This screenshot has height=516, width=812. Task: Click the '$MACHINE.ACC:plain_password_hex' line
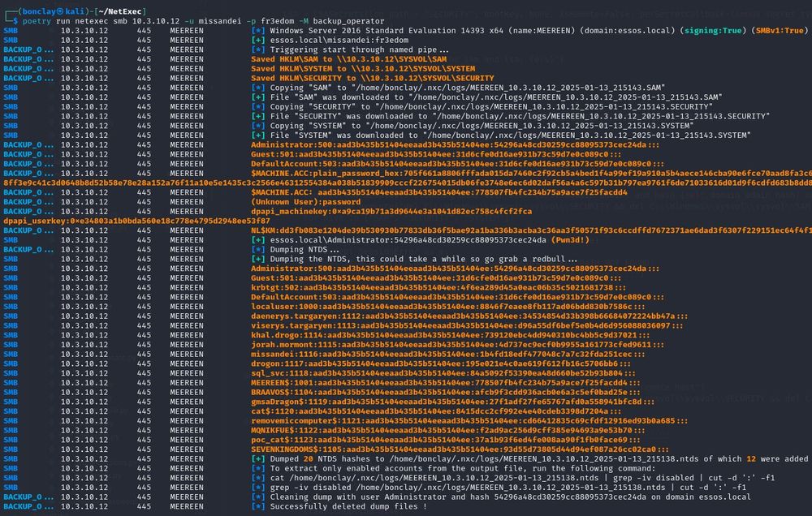[x=531, y=174]
